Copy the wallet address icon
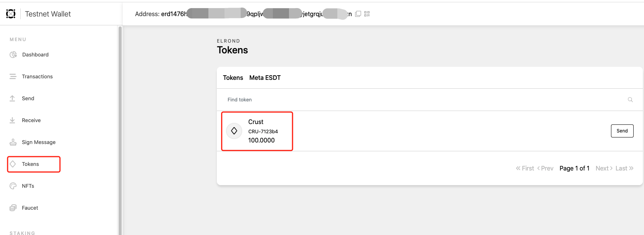 [x=358, y=14]
